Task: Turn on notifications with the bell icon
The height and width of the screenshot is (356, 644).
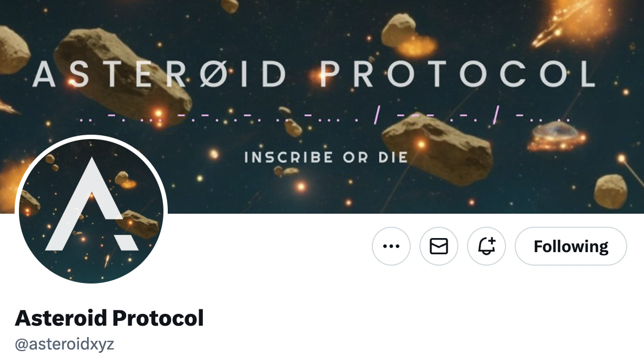Action: (487, 246)
